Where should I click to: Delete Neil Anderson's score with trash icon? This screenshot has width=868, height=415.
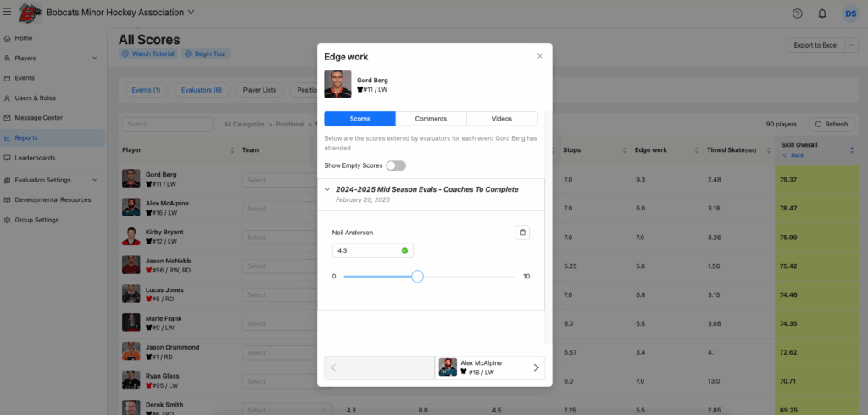point(523,233)
